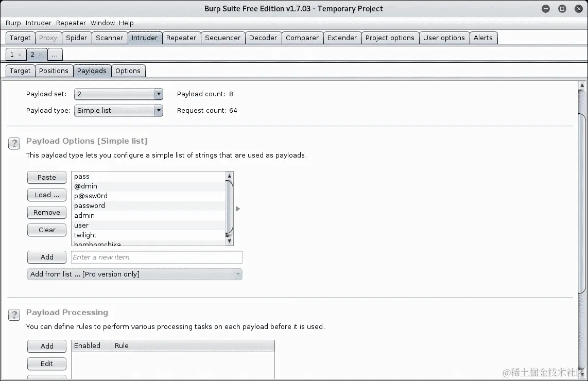Close the Burp Suite window
The image size is (588, 381).
point(579,9)
